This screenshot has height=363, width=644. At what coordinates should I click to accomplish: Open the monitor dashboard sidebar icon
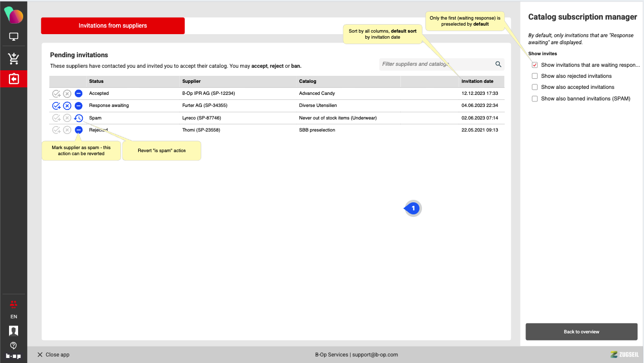[x=14, y=37]
